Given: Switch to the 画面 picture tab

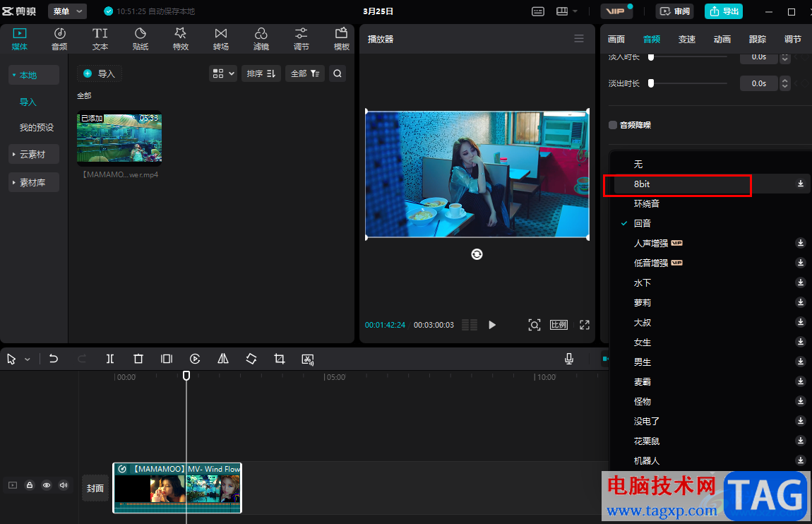Looking at the screenshot, I should point(616,40).
